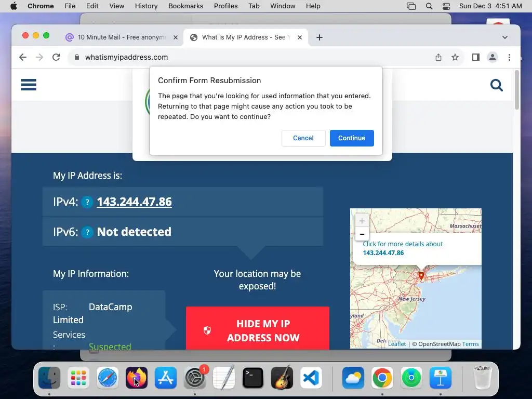Click the Spotlight search icon in menu bar
Image resolution: width=532 pixels, height=399 pixels.
point(429,6)
